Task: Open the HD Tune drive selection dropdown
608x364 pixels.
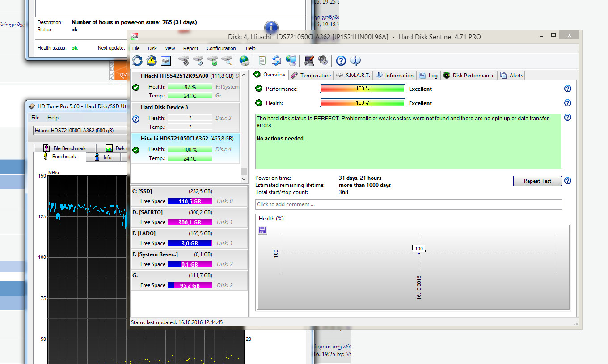Action: (x=80, y=131)
